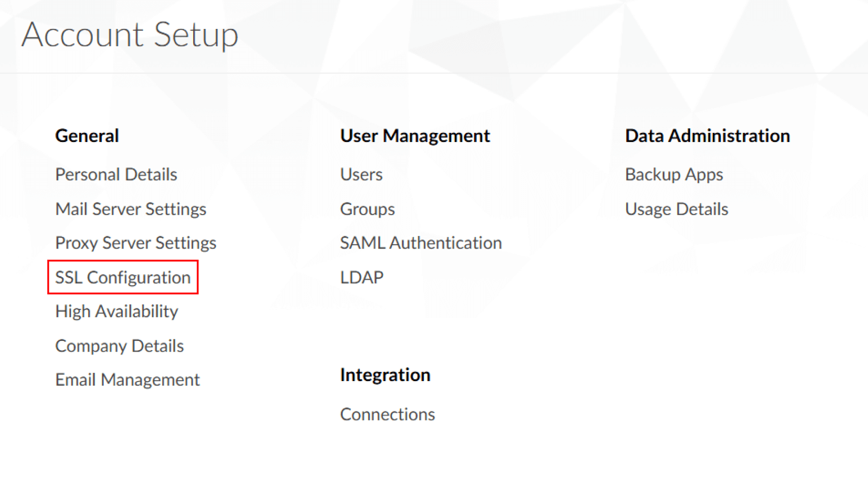868x483 pixels.
Task: Open the Backup Apps link
Action: click(674, 175)
